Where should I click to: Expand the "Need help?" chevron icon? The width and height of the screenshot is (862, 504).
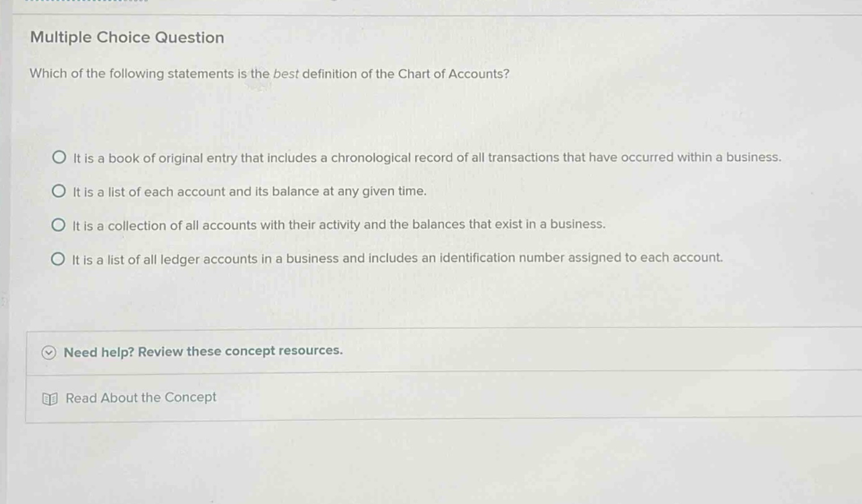(49, 352)
